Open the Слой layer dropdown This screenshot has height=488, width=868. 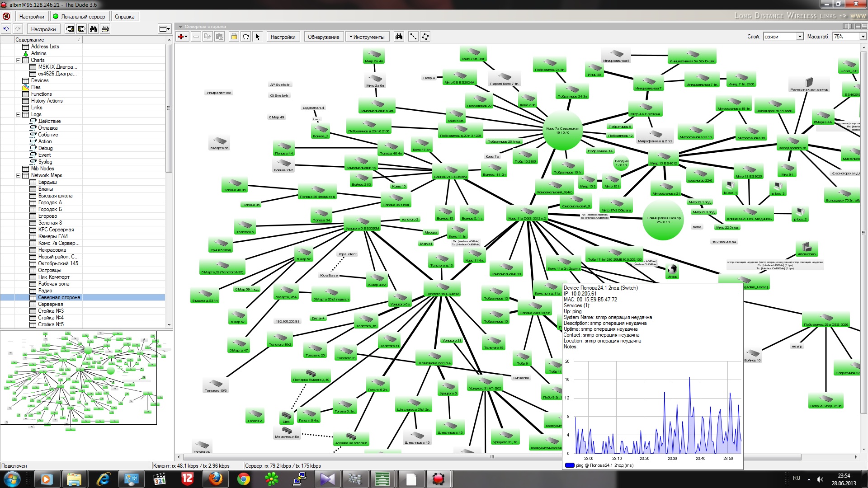(x=799, y=37)
